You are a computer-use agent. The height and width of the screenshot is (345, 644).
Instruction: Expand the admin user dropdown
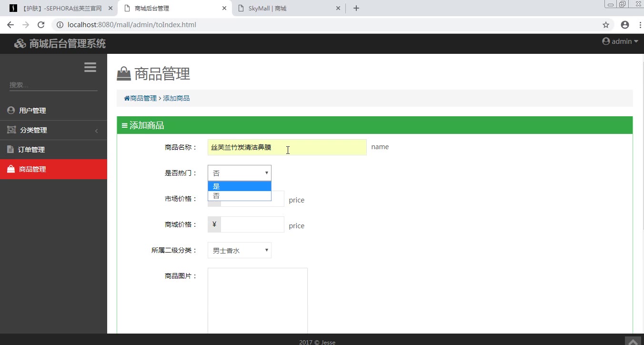pos(620,41)
